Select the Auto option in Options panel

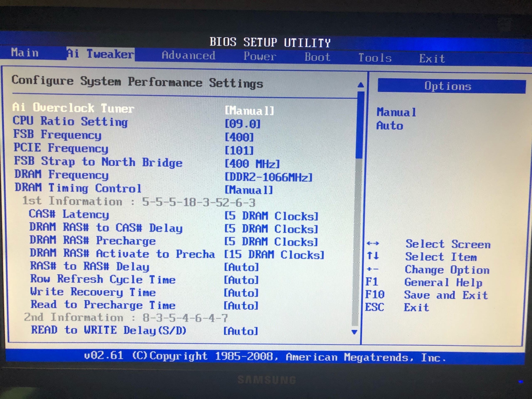tap(390, 126)
